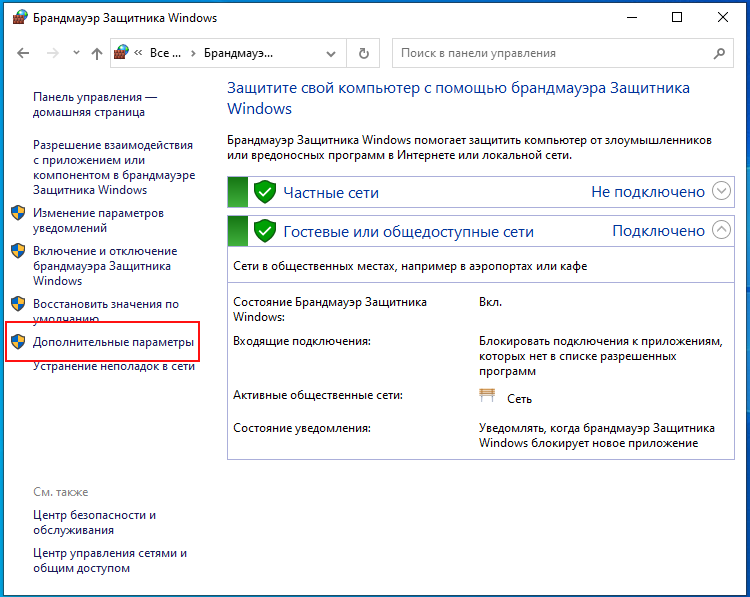750x597 pixels.
Task: Minimize the firewall window
Action: point(632,18)
